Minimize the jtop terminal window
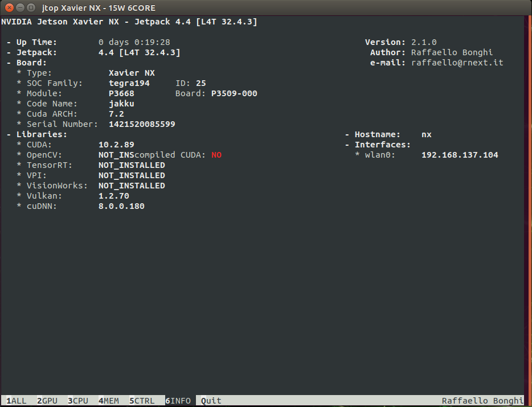Image resolution: width=532 pixels, height=407 pixels. (21, 7)
